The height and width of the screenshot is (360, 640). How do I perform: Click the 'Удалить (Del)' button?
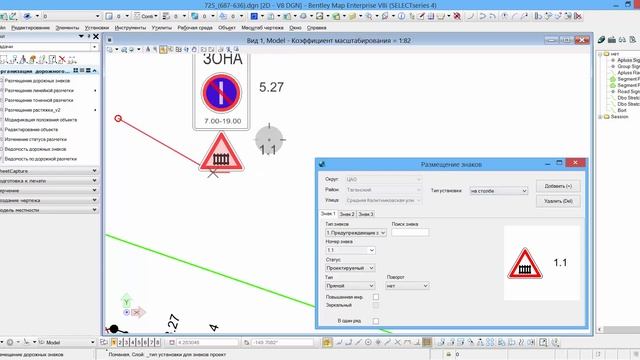coord(558,201)
